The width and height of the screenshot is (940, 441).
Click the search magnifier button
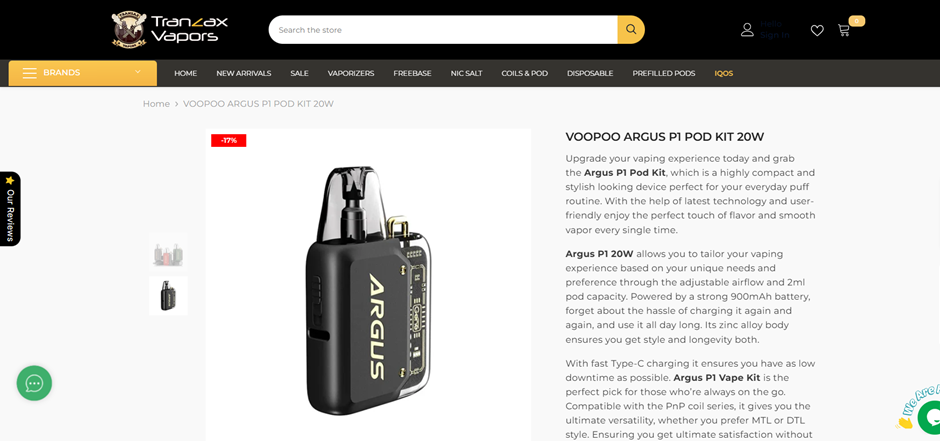pos(631,29)
